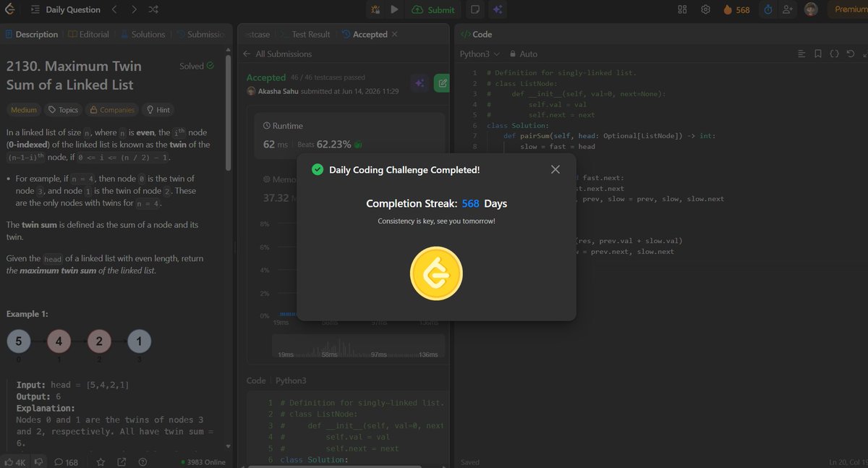Image resolution: width=868 pixels, height=468 pixels.
Task: Open the layout grid icon
Action: (682, 9)
